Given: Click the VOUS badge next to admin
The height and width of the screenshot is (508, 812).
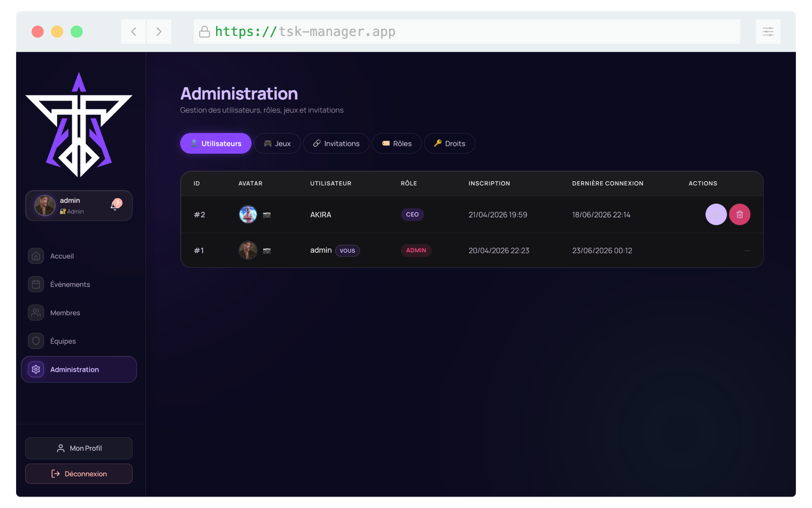Looking at the screenshot, I should pyautogui.click(x=348, y=251).
